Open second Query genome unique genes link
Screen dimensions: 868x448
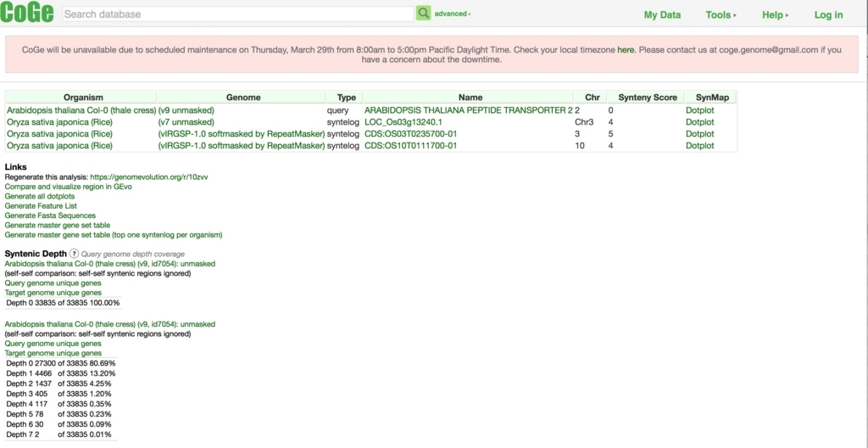[x=53, y=343]
